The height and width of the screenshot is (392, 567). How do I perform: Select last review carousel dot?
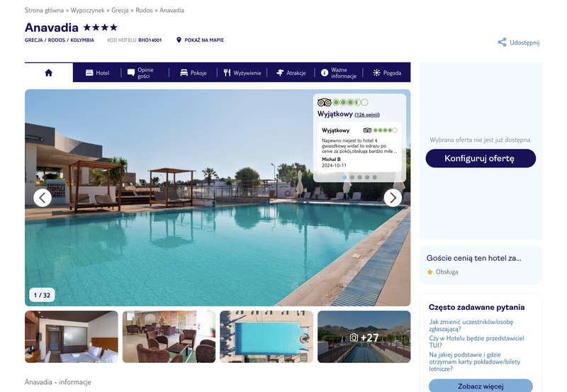pos(375,177)
